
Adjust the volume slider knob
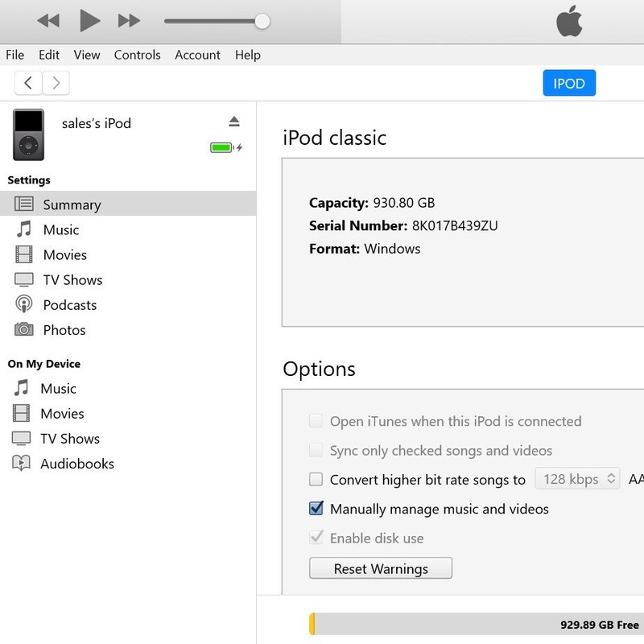262,22
